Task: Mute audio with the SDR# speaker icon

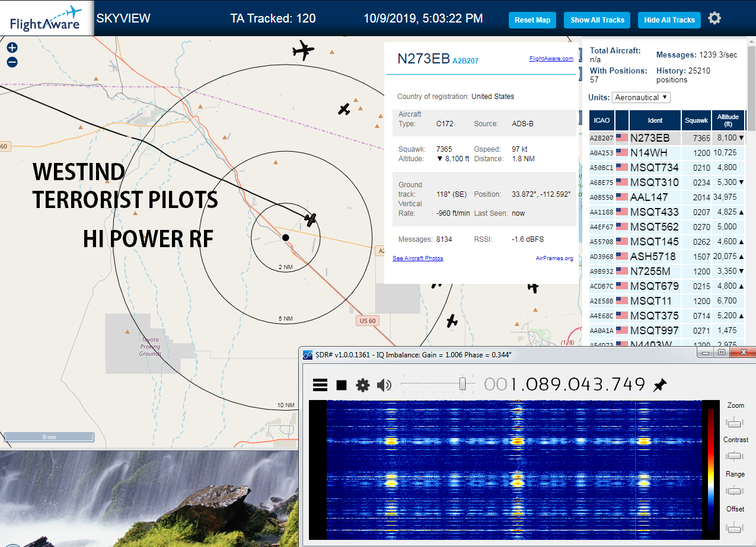Action: point(384,385)
